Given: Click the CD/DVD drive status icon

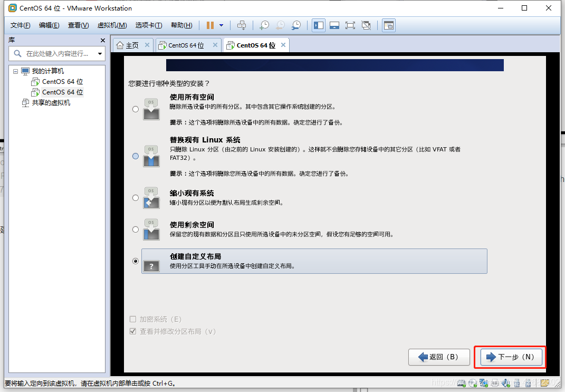Looking at the screenshot, I should click(473, 383).
